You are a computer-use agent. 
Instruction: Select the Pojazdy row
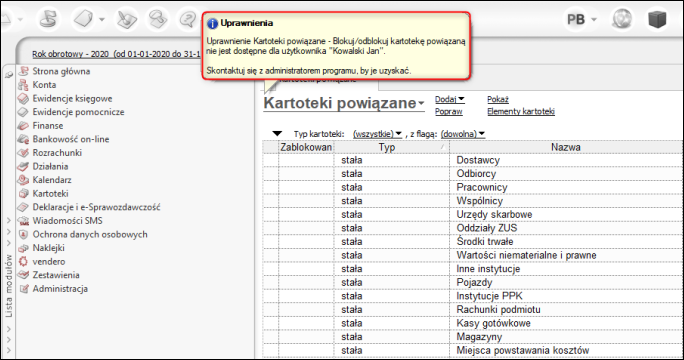(473, 282)
